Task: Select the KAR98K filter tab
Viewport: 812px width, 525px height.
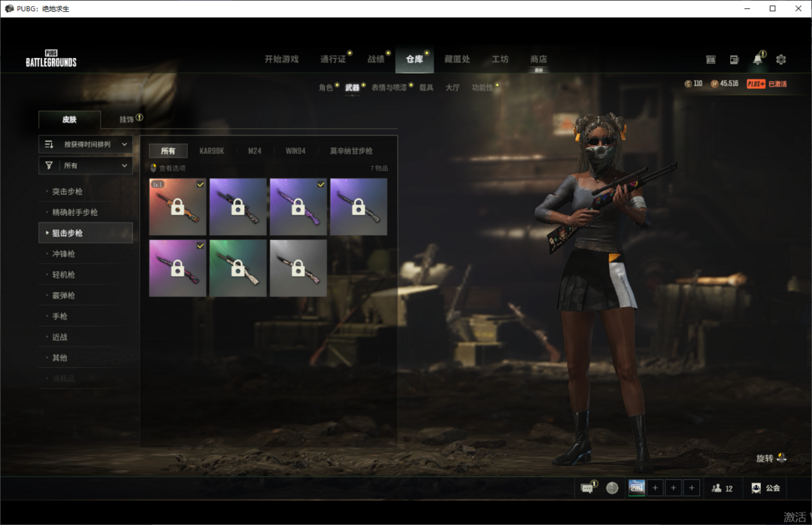Action: [x=212, y=151]
